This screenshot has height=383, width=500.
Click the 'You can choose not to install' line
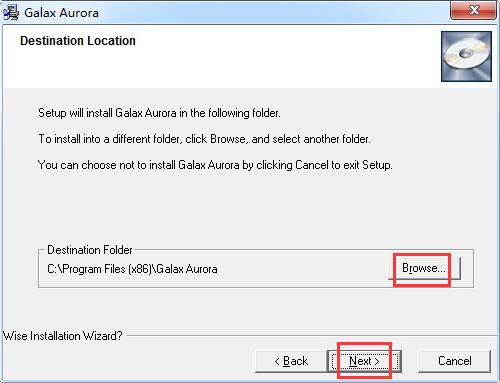pos(215,165)
